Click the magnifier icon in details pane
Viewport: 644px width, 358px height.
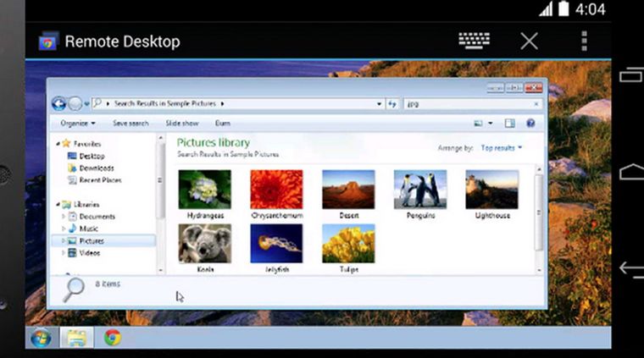coord(74,290)
